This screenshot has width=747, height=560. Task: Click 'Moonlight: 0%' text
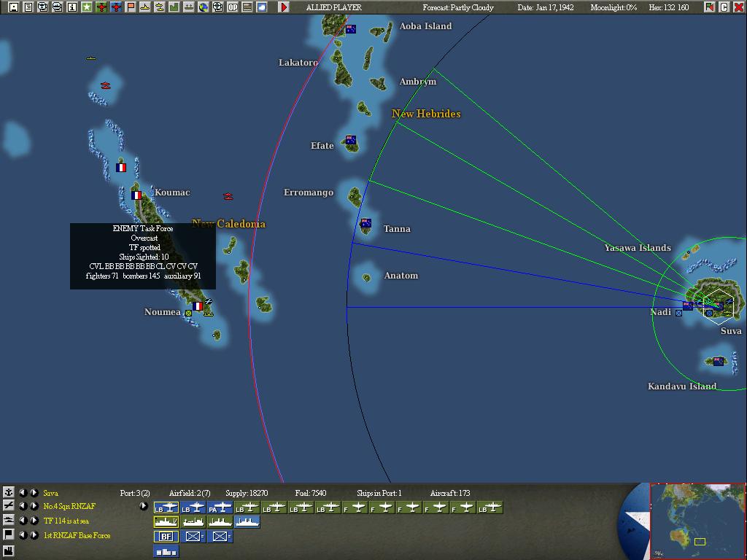click(x=614, y=7)
